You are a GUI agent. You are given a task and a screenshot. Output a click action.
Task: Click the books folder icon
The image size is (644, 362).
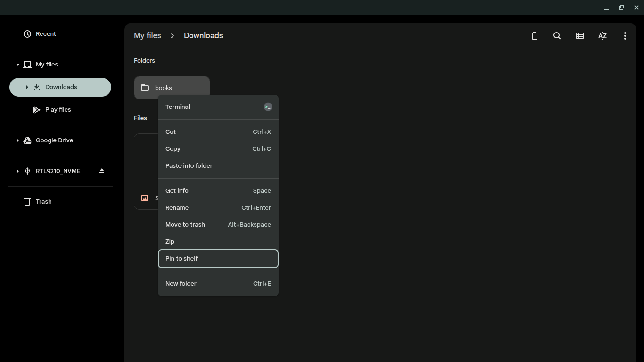145,88
